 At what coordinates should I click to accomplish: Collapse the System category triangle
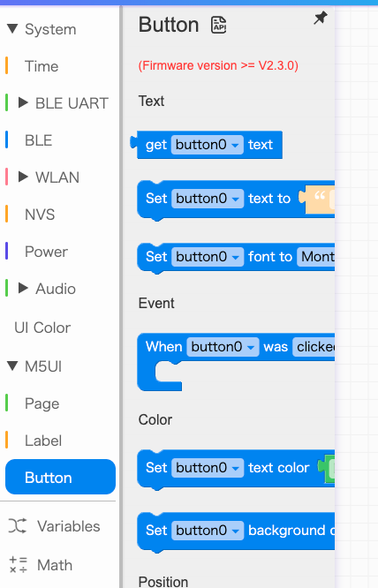pyautogui.click(x=12, y=28)
